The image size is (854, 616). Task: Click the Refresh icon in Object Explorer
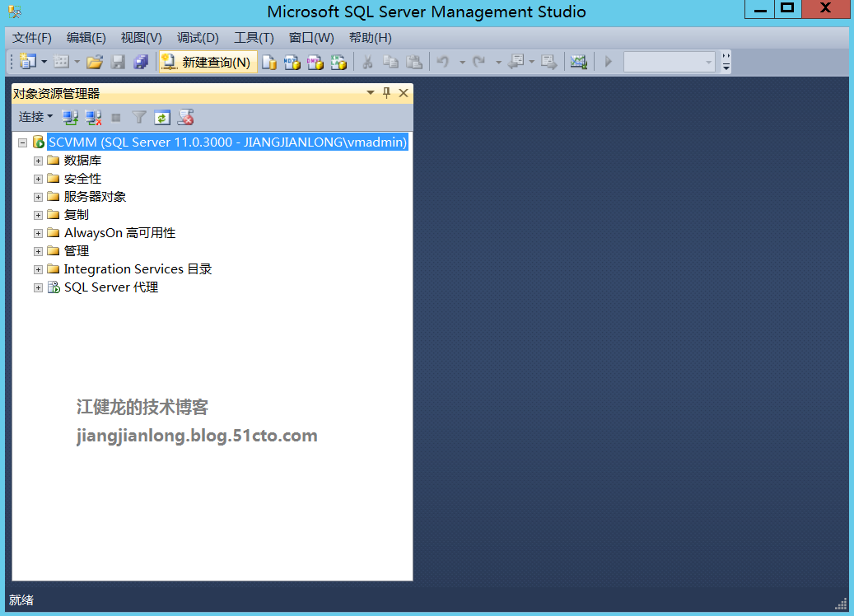(162, 117)
